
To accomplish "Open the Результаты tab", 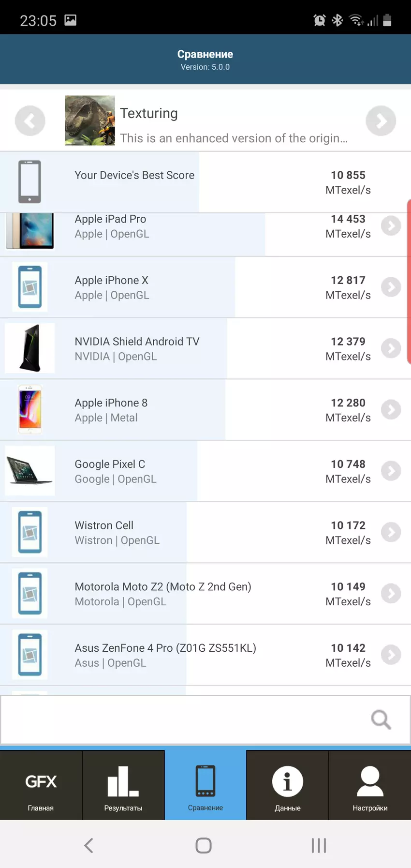I will pyautogui.click(x=123, y=786).
